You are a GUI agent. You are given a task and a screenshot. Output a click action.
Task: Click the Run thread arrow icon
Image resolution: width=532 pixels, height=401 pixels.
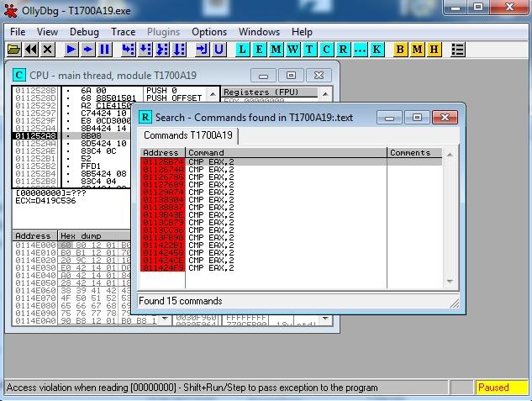point(88,50)
